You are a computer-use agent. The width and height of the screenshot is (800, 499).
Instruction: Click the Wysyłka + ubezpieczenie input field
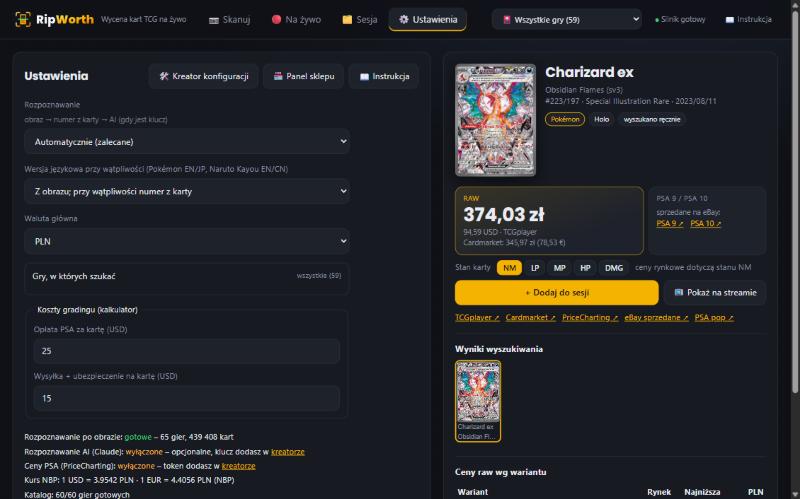(187, 398)
